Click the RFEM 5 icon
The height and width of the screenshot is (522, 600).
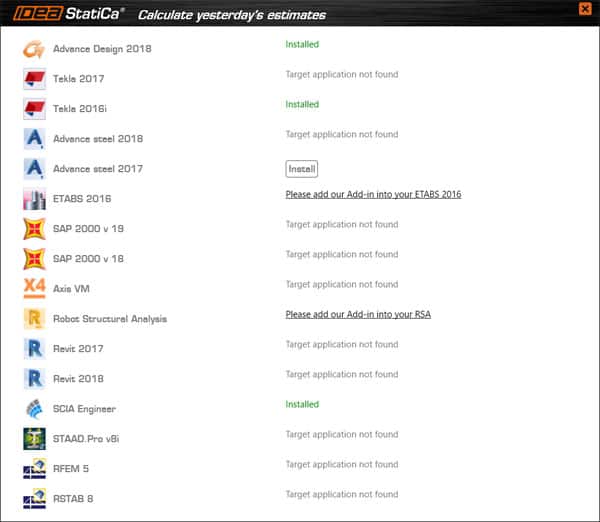click(34, 469)
